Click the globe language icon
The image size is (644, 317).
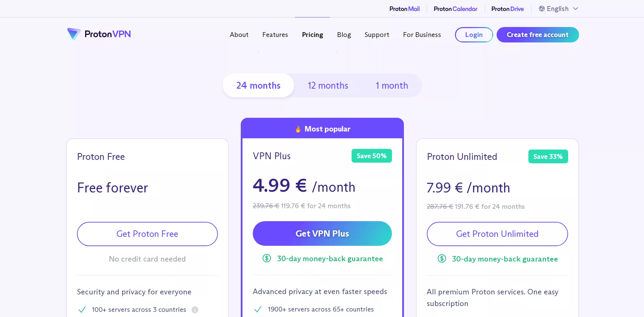(542, 9)
